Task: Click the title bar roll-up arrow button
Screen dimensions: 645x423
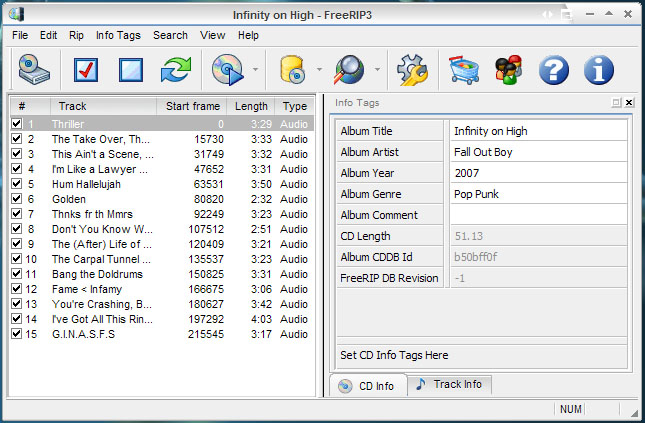Action: click(609, 14)
